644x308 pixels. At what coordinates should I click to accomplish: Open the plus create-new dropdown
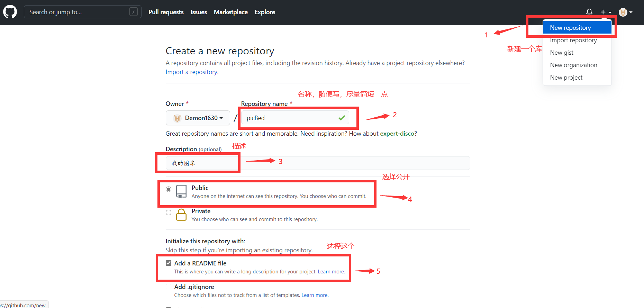click(x=606, y=12)
